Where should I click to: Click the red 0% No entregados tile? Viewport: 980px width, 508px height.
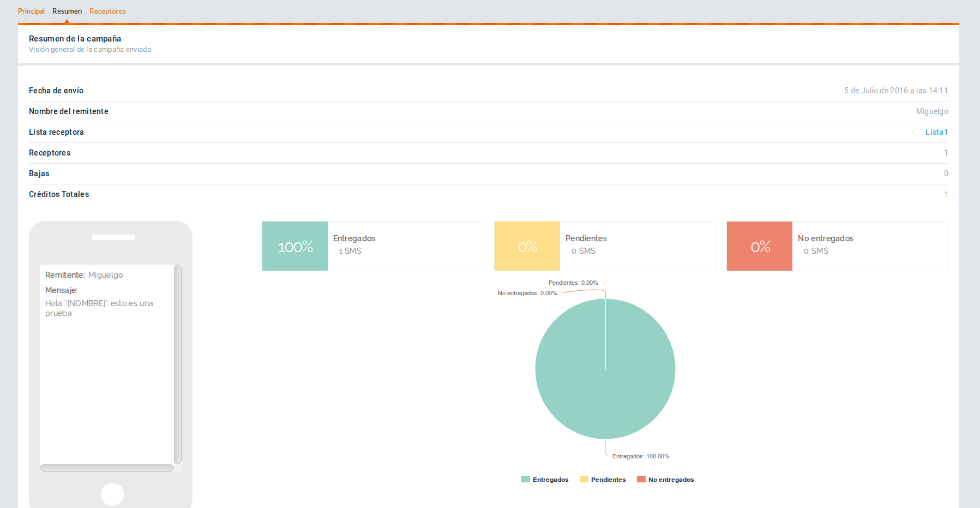pyautogui.click(x=760, y=246)
